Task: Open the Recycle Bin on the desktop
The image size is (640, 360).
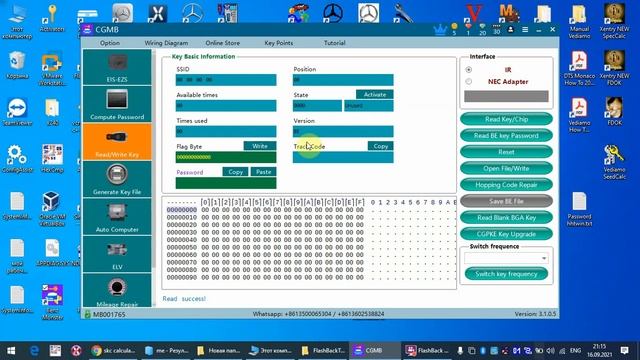Action: [17, 64]
